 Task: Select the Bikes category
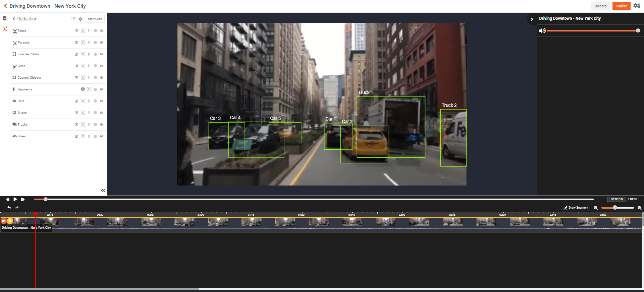(x=21, y=136)
